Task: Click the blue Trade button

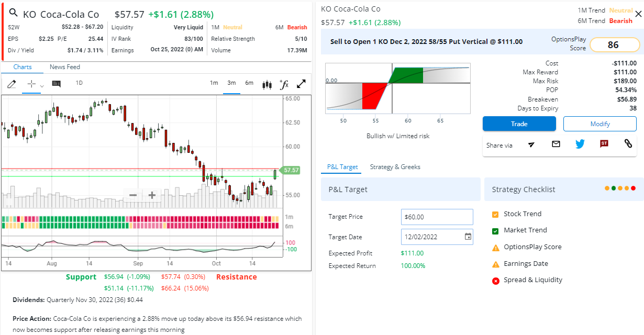Action: tap(519, 124)
